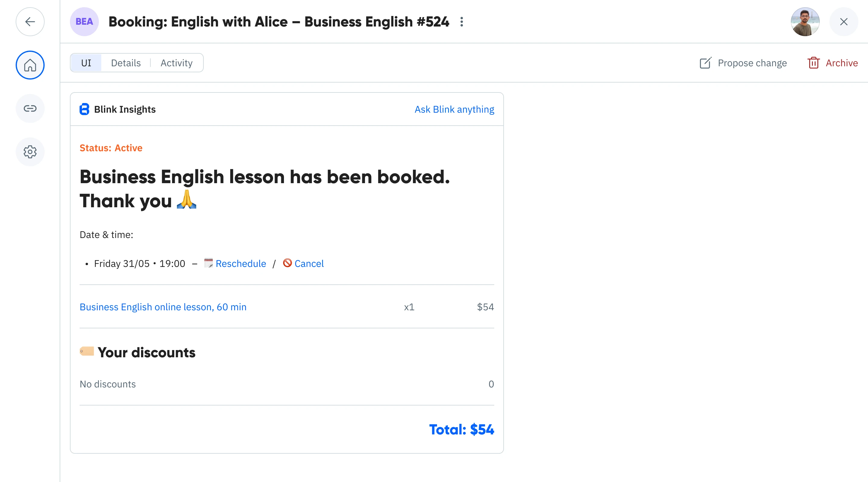Click the Total: $54 amount

click(x=461, y=430)
